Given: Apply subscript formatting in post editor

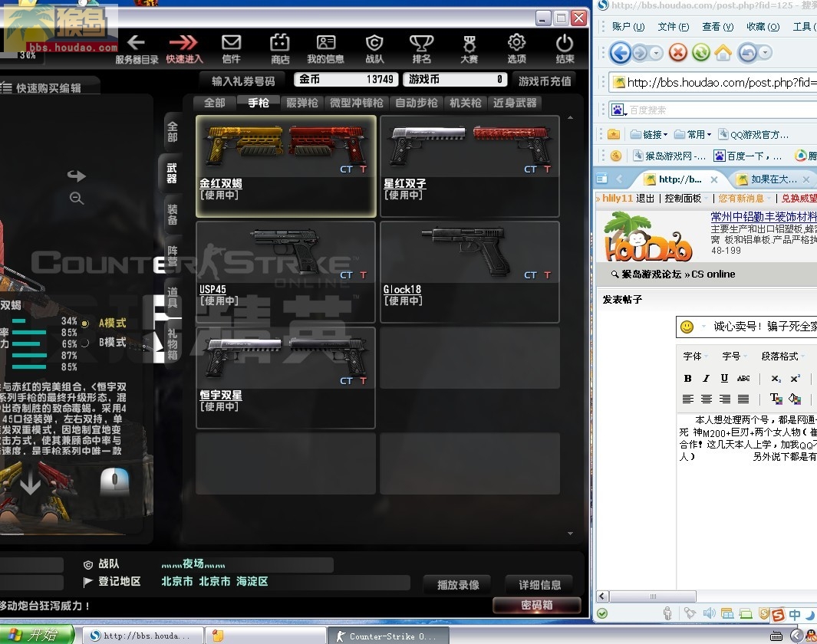Looking at the screenshot, I should (x=776, y=379).
